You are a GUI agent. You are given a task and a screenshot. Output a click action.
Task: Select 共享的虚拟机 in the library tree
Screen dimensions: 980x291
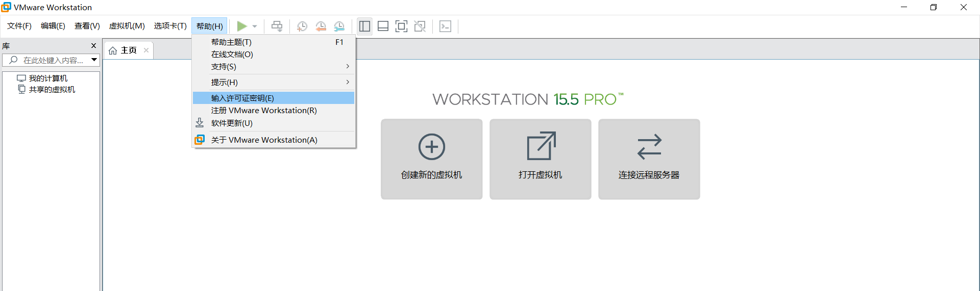(52, 89)
